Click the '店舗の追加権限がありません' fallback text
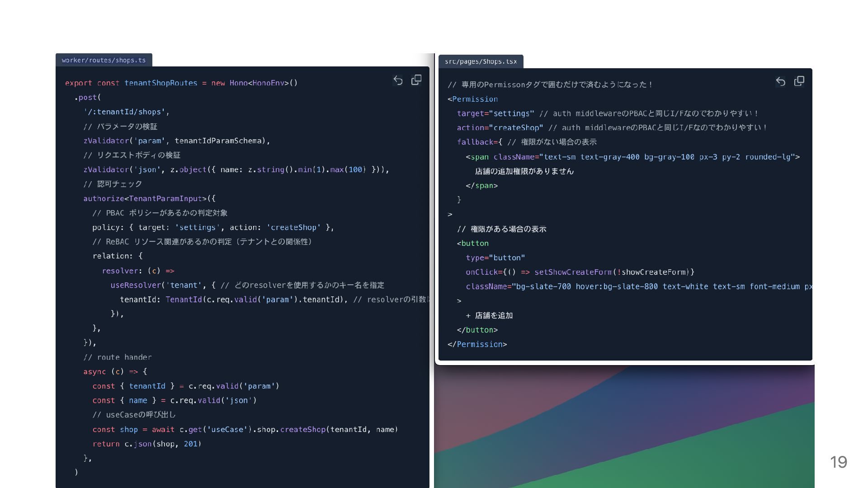Viewport: 868px width, 488px height. click(x=524, y=171)
